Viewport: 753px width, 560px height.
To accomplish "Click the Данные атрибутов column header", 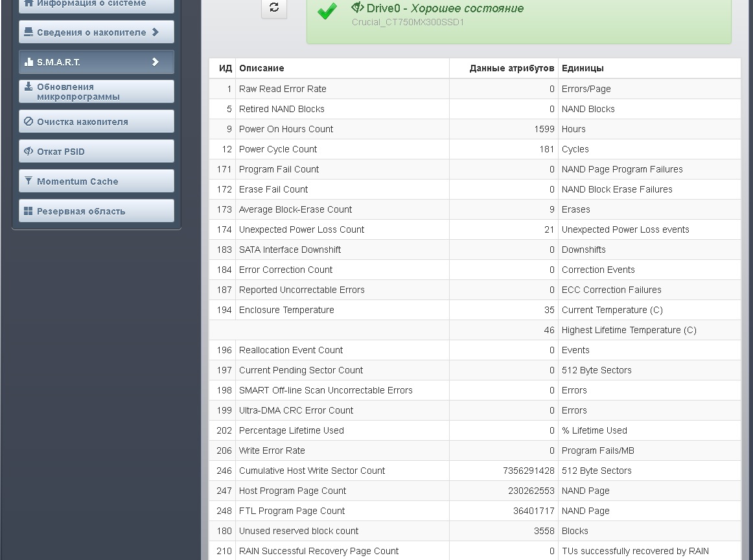I will (511, 68).
